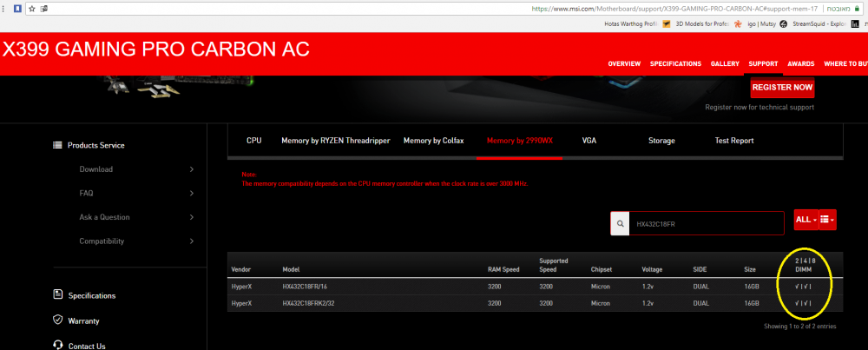Expand the Compatibility sidebar chevron
The image size is (868, 350).
(x=192, y=241)
